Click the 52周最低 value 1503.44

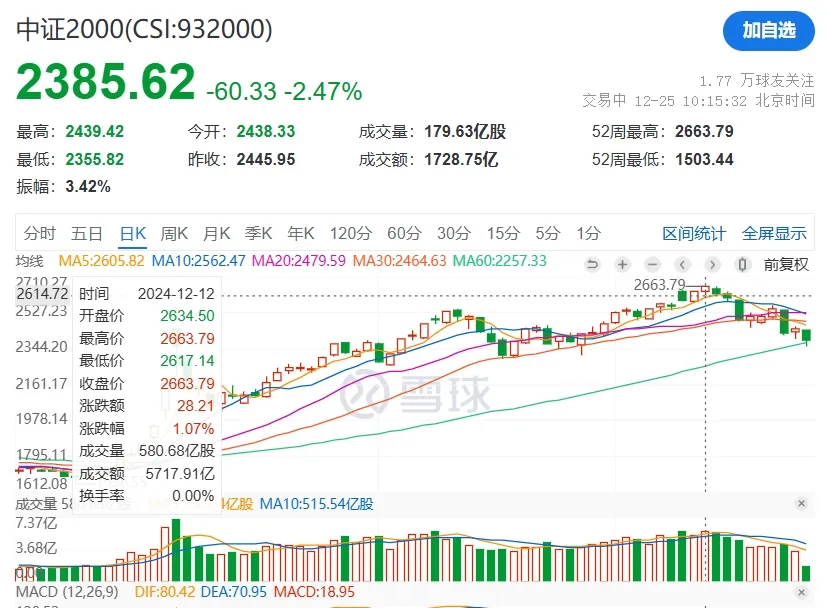[x=704, y=160]
